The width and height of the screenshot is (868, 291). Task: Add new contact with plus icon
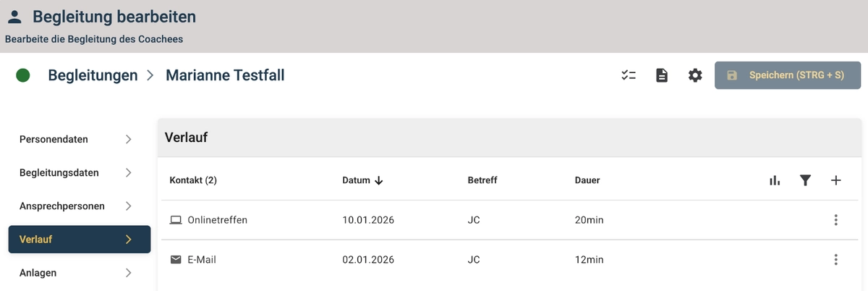pos(835,180)
